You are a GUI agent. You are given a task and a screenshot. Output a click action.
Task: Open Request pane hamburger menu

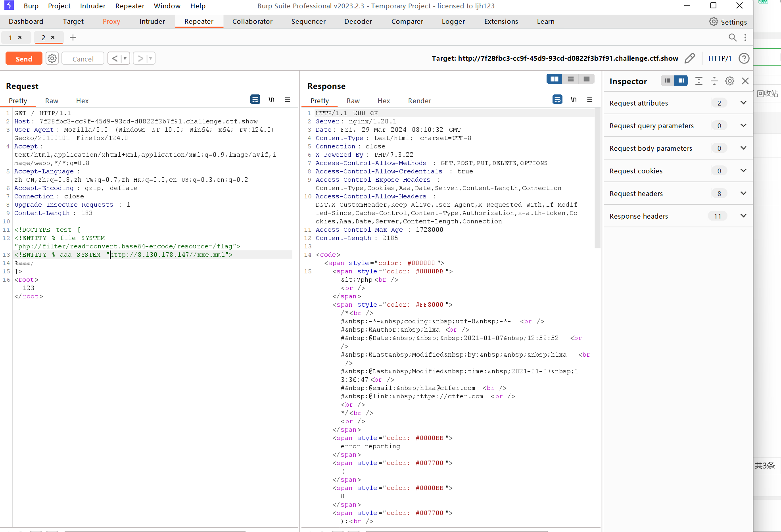pos(288,100)
